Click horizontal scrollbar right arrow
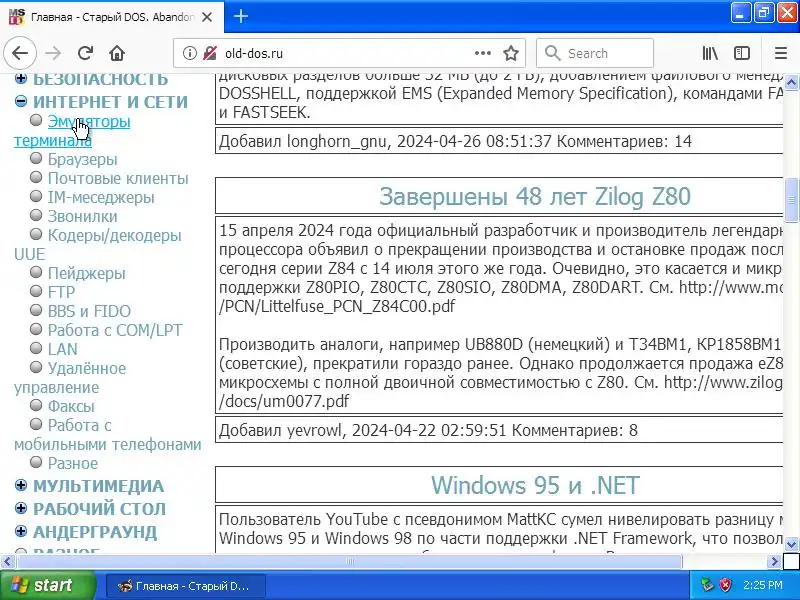800x600 pixels. (x=774, y=562)
